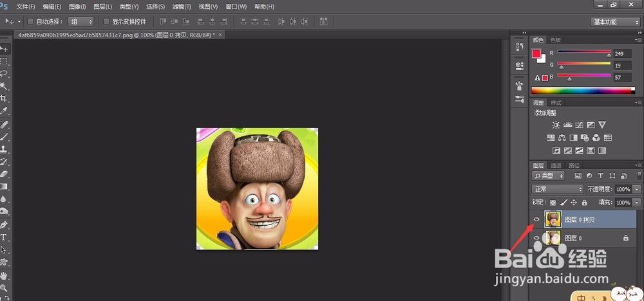Image resolution: width=644 pixels, height=301 pixels.
Task: Select the Gradient tool
Action: coord(4,186)
